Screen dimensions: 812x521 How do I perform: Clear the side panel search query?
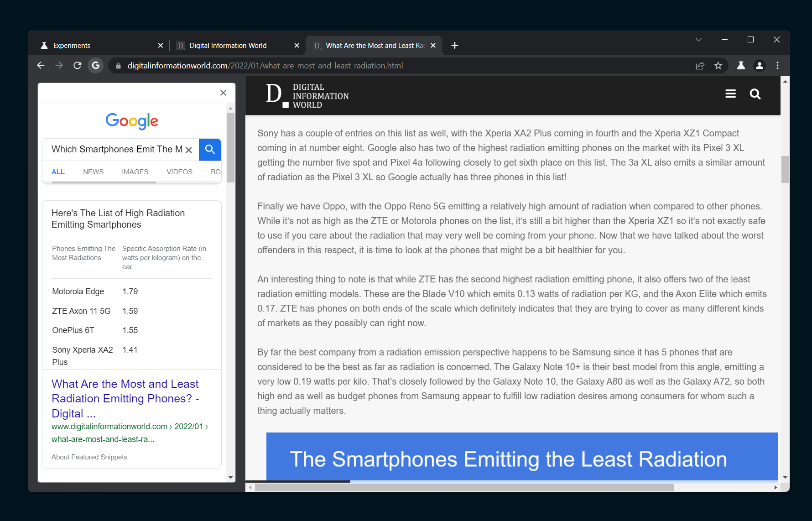188,150
